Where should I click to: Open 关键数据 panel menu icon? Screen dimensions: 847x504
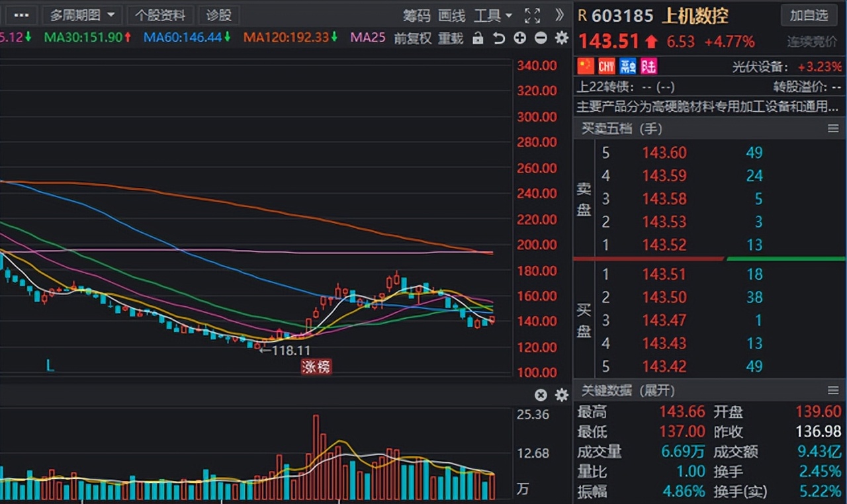click(x=833, y=390)
